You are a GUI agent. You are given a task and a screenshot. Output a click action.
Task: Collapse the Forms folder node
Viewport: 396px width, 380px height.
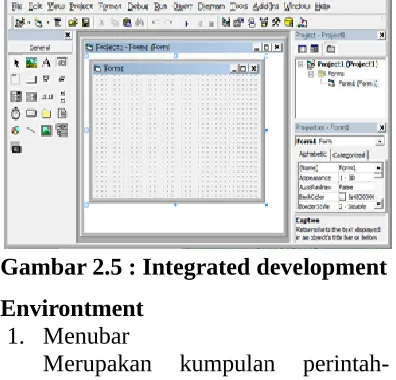(x=311, y=74)
